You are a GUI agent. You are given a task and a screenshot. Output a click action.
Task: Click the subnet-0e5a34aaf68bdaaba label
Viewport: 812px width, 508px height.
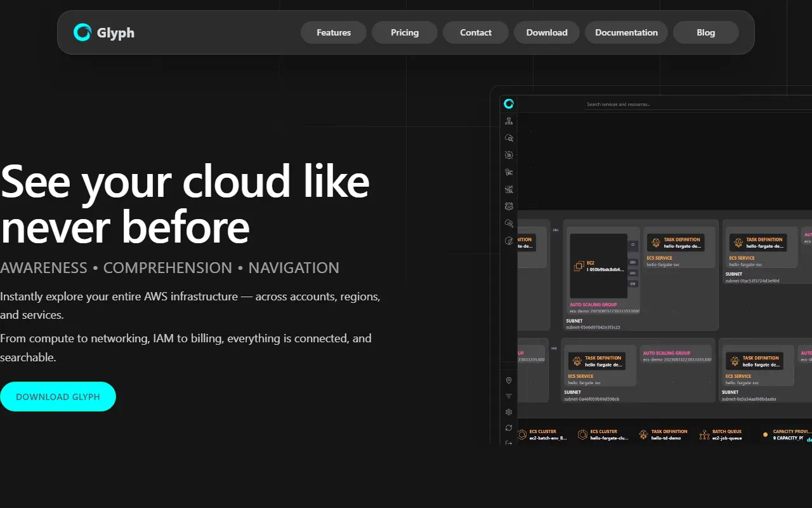(749, 399)
